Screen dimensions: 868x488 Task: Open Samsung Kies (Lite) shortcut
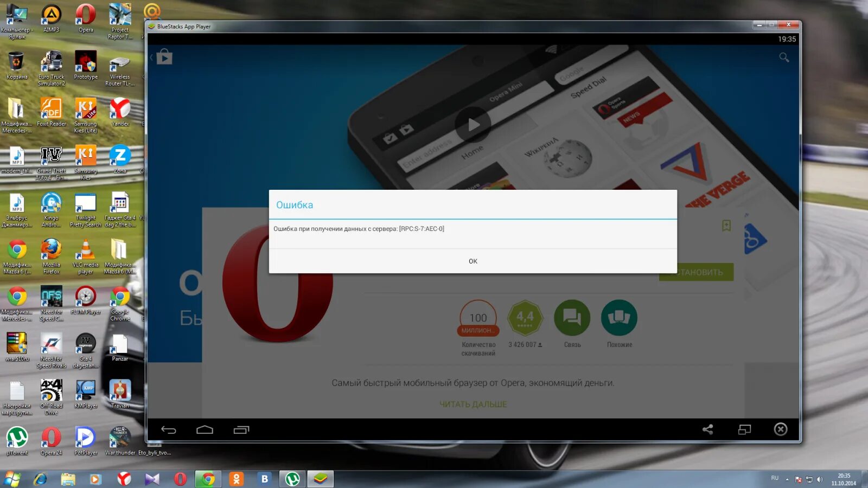click(86, 115)
